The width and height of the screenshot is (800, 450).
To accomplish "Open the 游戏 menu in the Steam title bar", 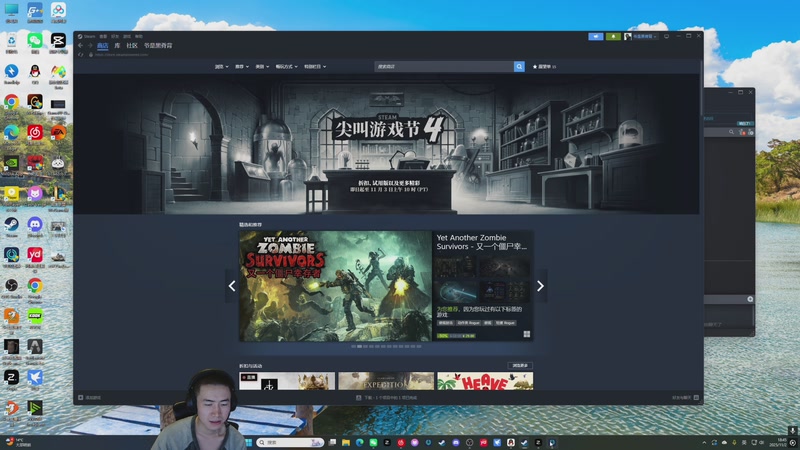I will (127, 36).
